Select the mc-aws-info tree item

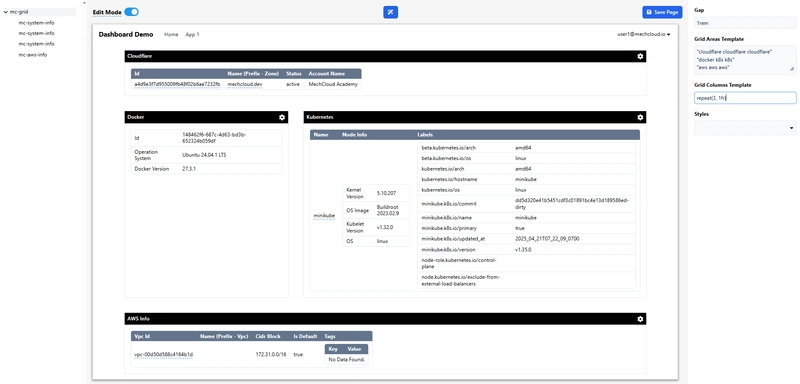tap(33, 55)
